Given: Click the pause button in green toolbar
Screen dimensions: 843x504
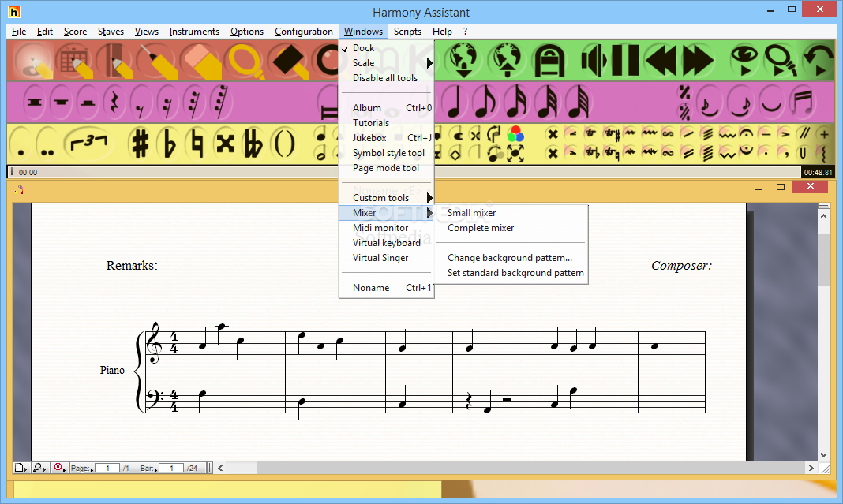Looking at the screenshot, I should tap(624, 60).
